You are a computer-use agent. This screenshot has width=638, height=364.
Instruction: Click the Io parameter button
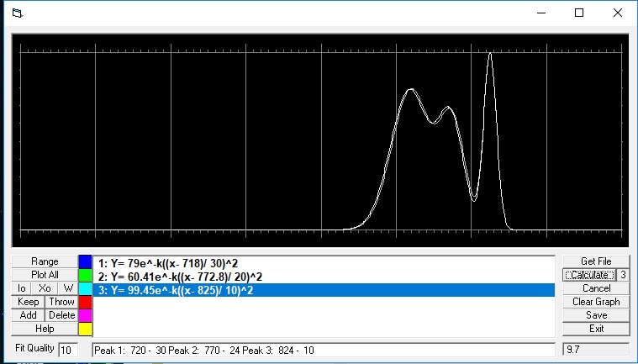pyautogui.click(x=22, y=288)
